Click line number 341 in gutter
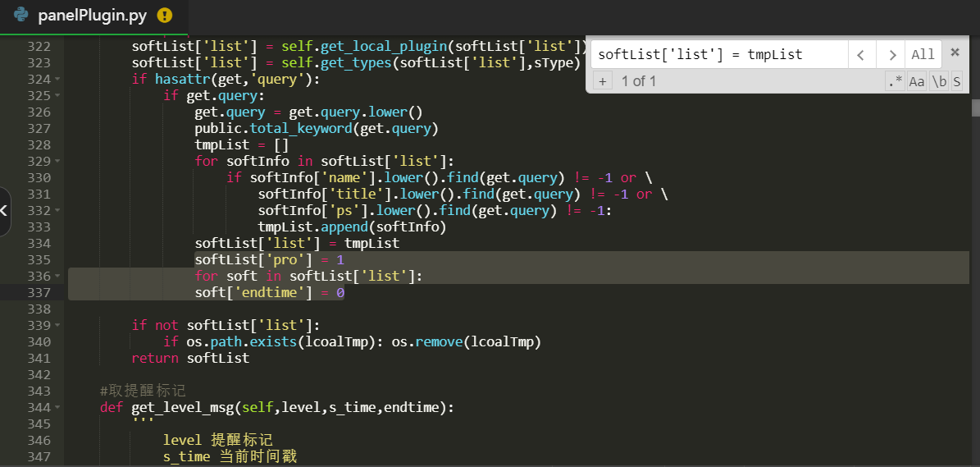The image size is (980, 467). click(39, 358)
